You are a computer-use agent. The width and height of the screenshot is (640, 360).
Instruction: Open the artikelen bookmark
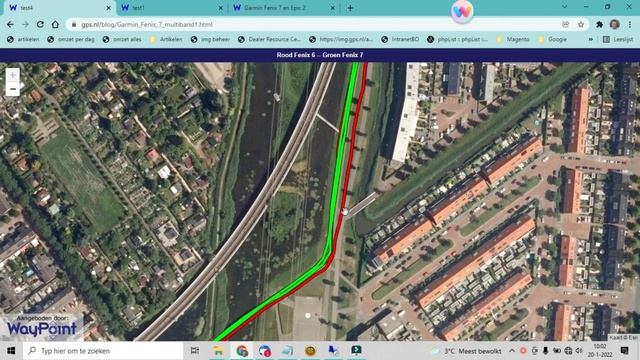24,40
